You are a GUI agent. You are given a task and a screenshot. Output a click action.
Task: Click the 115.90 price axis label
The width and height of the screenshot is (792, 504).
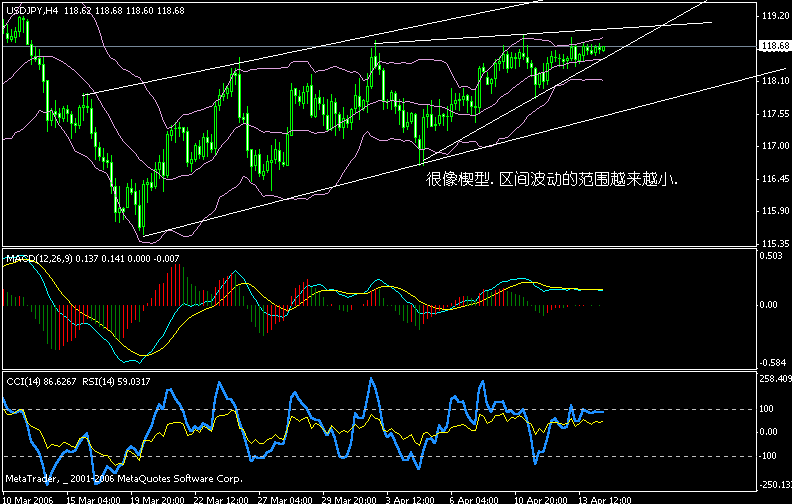tap(775, 211)
